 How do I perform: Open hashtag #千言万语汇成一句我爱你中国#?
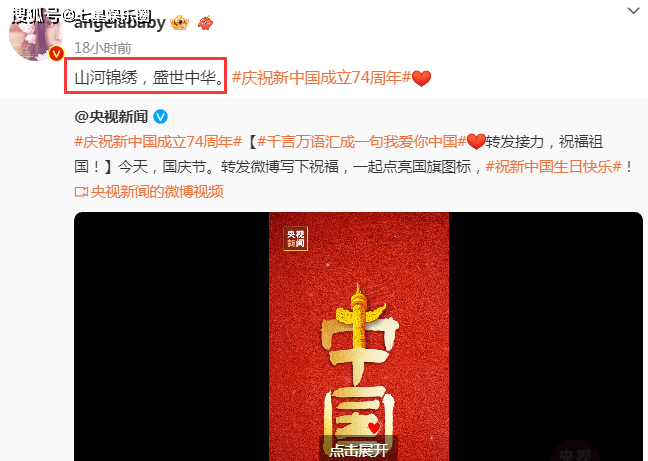362,142
